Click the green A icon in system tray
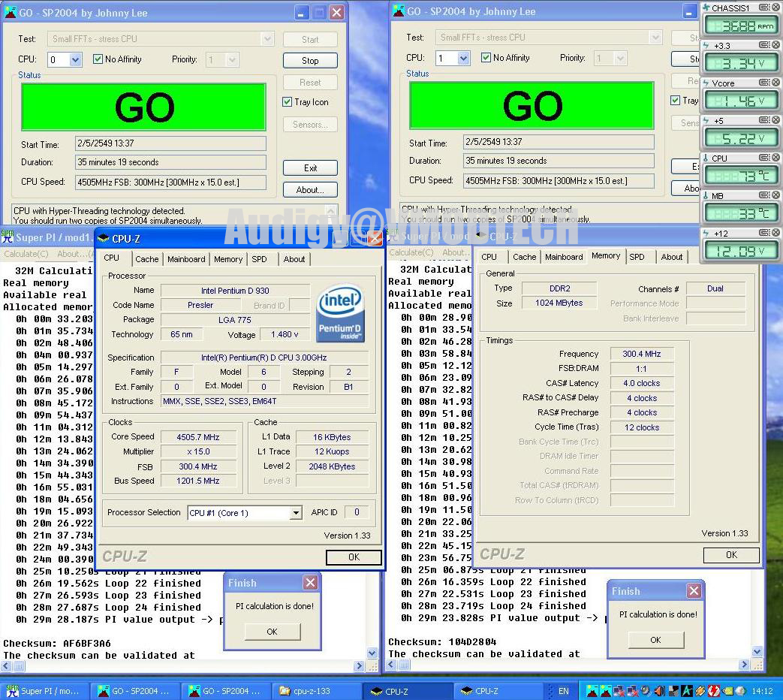The image size is (783, 700). (687, 691)
